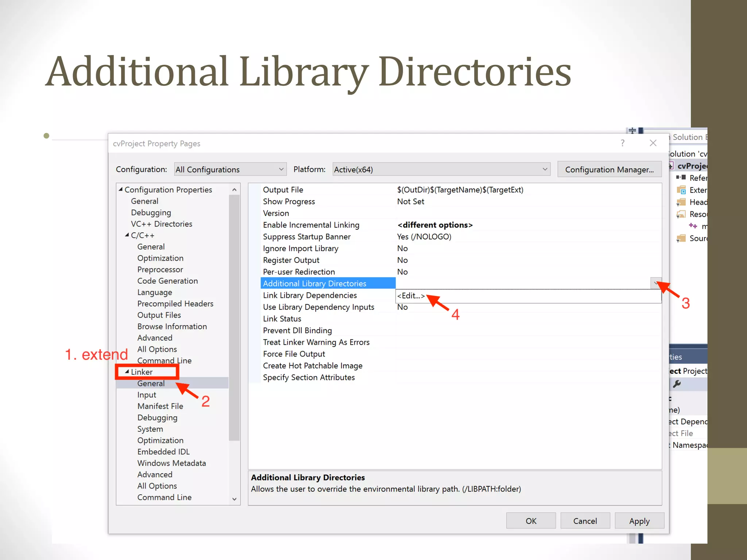The image size is (747, 560).
Task: Click the Source Files folder icon
Action: [x=681, y=238]
